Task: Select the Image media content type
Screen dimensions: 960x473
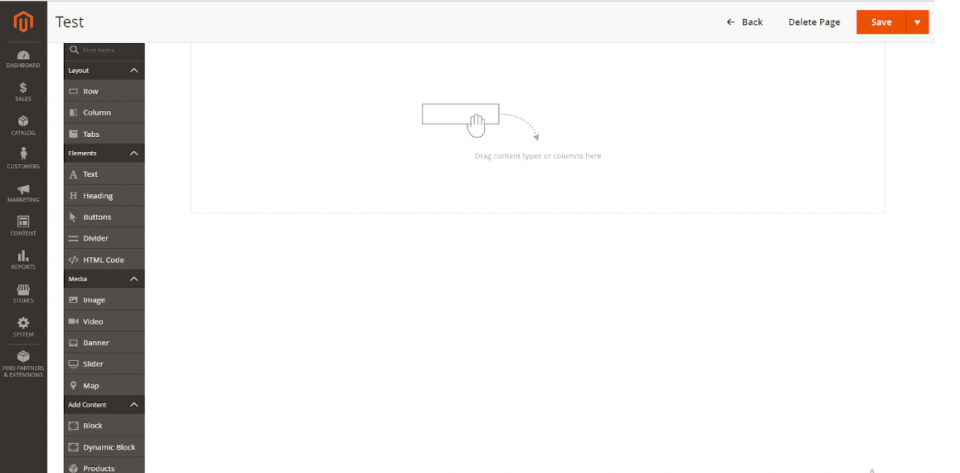Action: pos(104,300)
